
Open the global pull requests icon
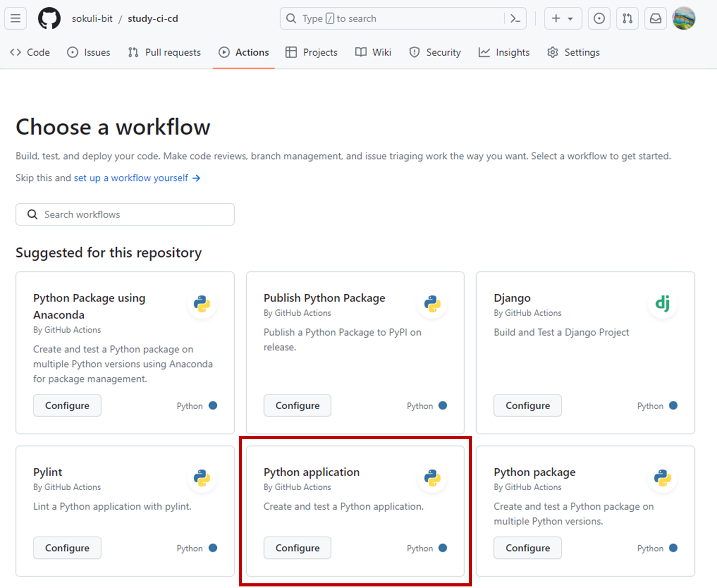pos(628,18)
